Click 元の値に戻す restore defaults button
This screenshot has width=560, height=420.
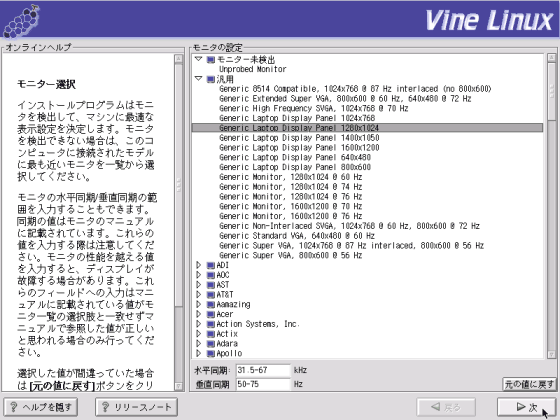[529, 384]
